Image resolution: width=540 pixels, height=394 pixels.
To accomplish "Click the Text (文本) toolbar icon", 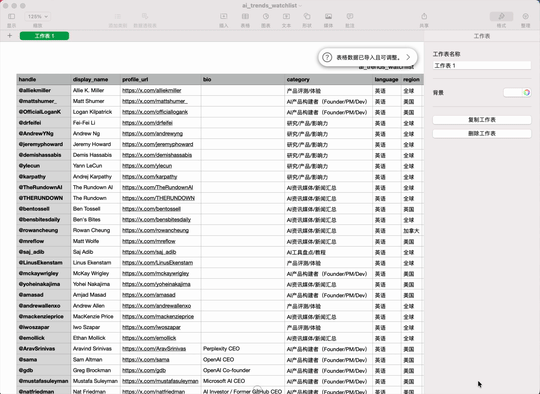I will click(x=286, y=17).
